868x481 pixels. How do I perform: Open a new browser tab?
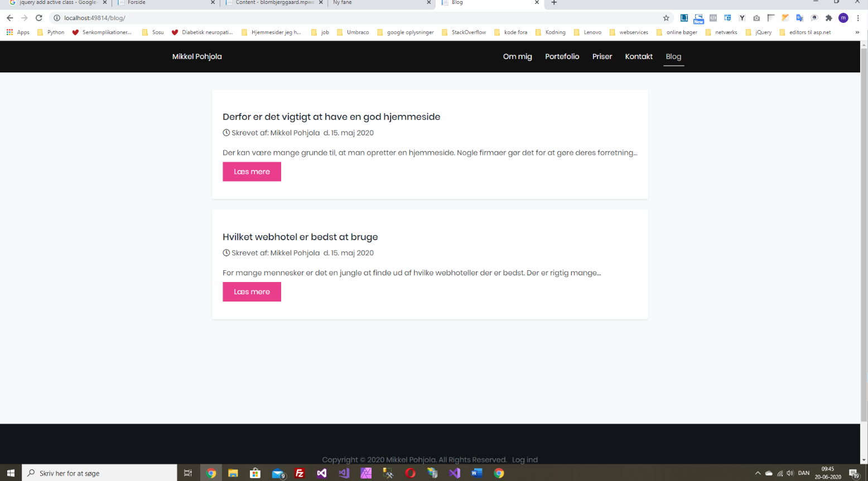tap(554, 3)
